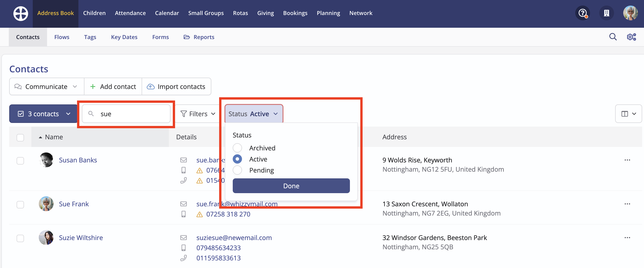Open the help question mark icon
Screen dimensions: 644x268
click(582, 13)
